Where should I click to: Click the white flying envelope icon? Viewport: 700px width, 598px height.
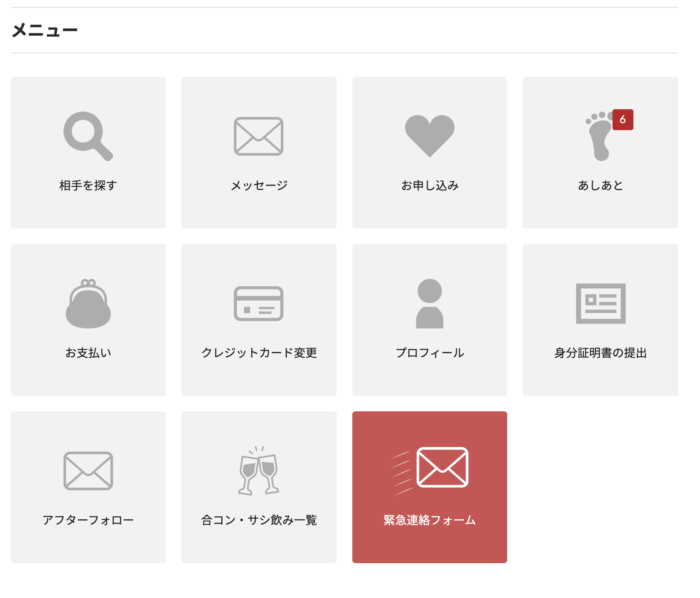pyautogui.click(x=430, y=471)
